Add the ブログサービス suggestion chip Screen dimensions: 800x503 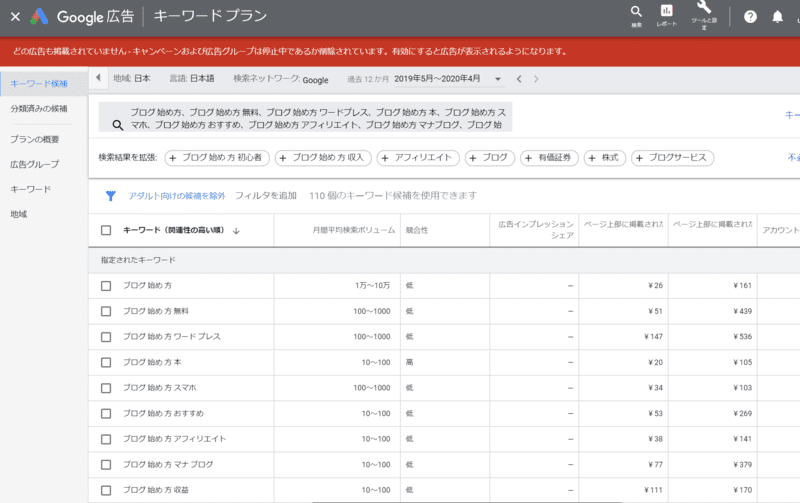(x=672, y=158)
